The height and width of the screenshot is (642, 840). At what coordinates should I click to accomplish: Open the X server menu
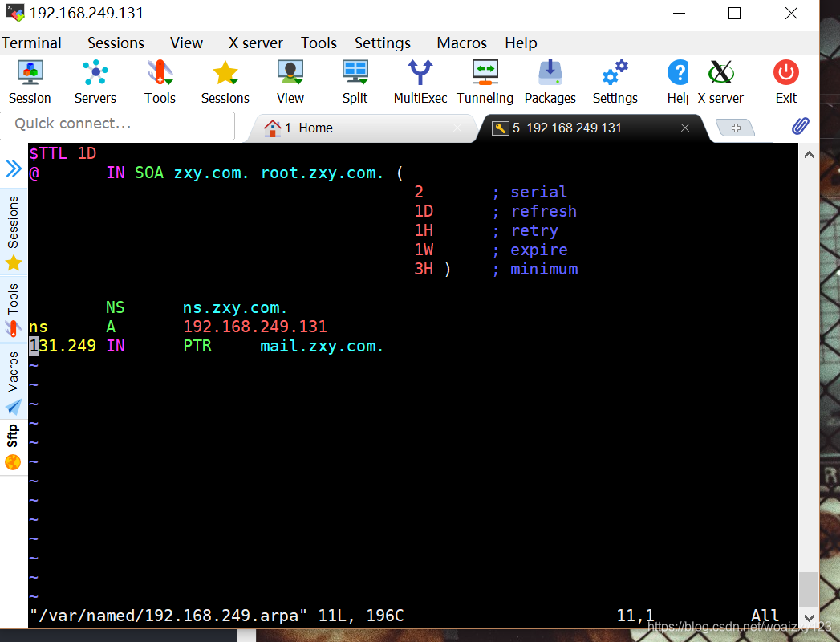[256, 43]
